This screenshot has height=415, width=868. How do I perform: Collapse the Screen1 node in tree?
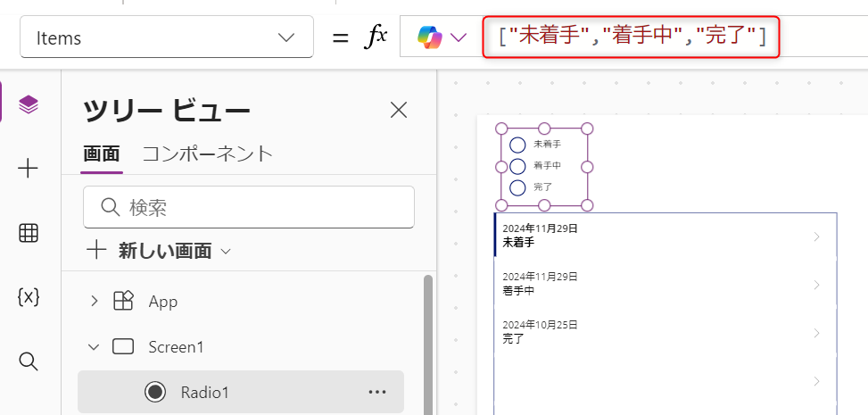tap(94, 347)
